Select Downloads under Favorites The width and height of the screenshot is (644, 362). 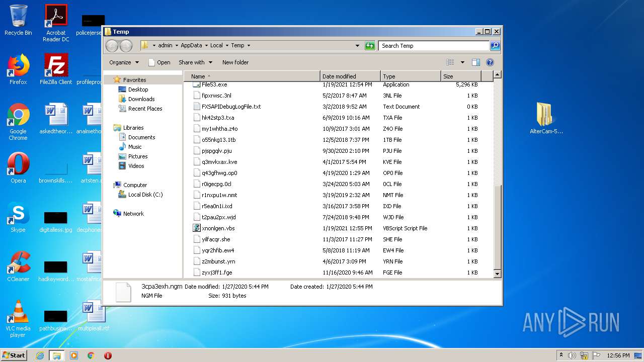coord(141,99)
